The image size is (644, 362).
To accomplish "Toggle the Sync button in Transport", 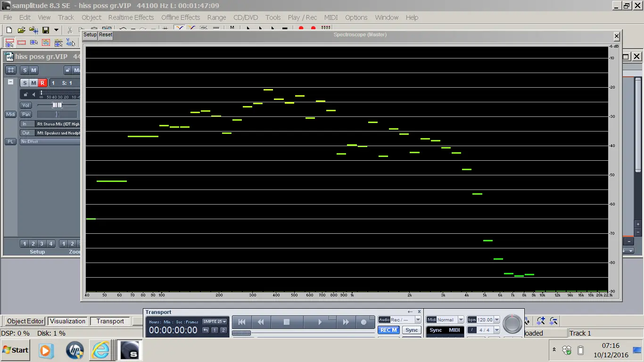I will (412, 330).
